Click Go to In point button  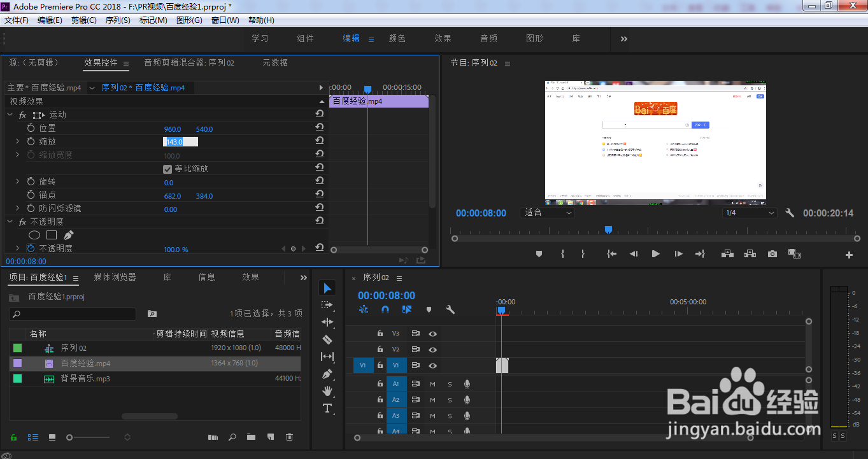[x=612, y=253]
